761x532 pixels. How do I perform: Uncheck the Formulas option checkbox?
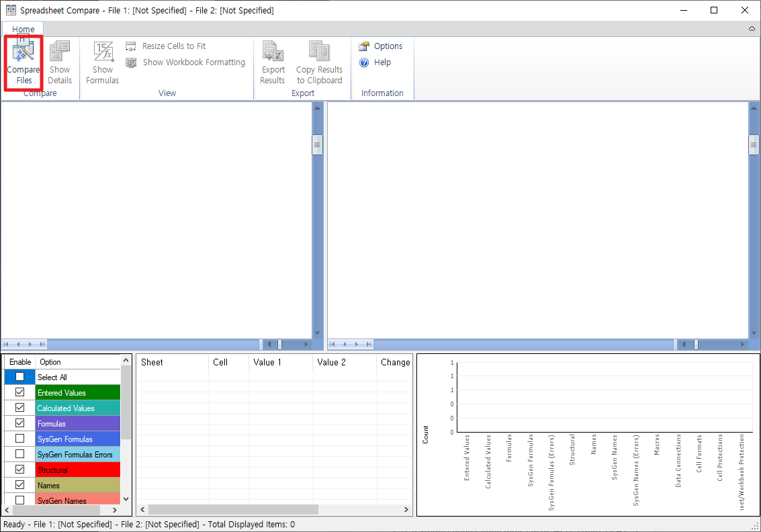click(20, 423)
